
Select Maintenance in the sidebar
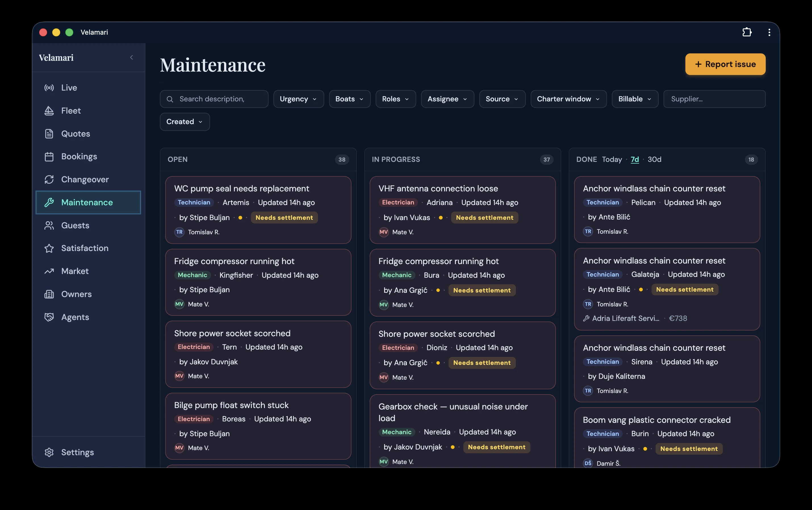[88, 202]
